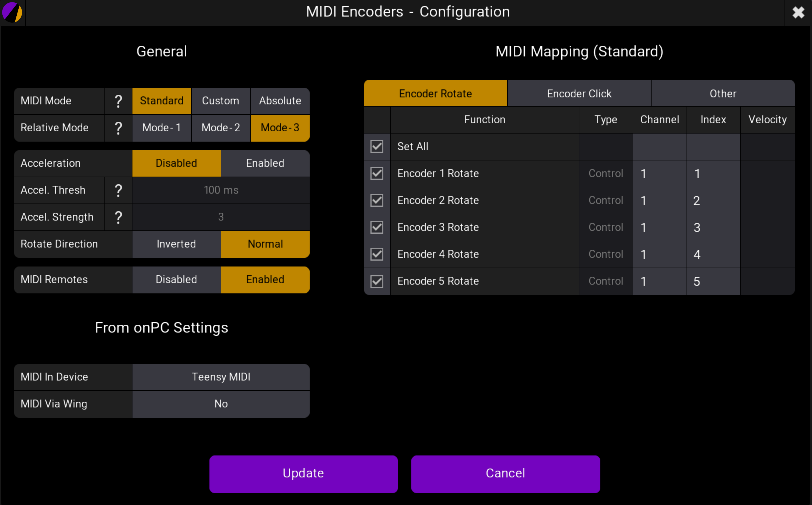
Task: Open help for Accel. Strength
Action: coord(118,217)
